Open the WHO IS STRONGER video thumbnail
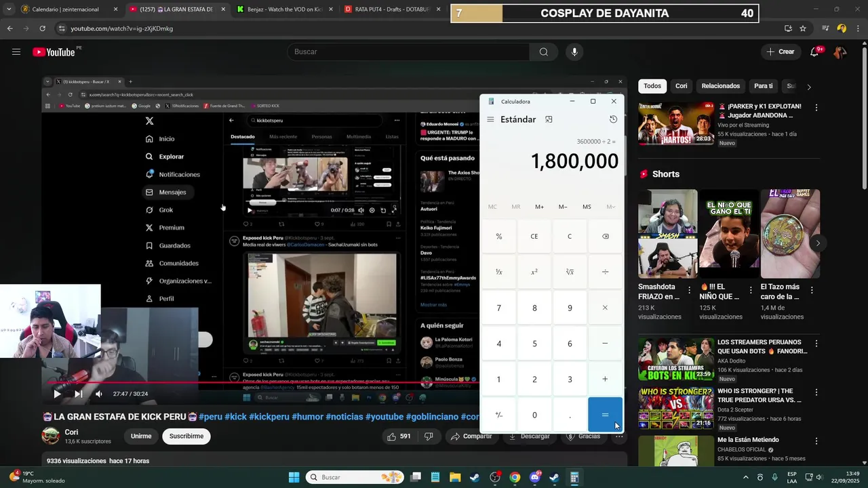 pos(676,409)
